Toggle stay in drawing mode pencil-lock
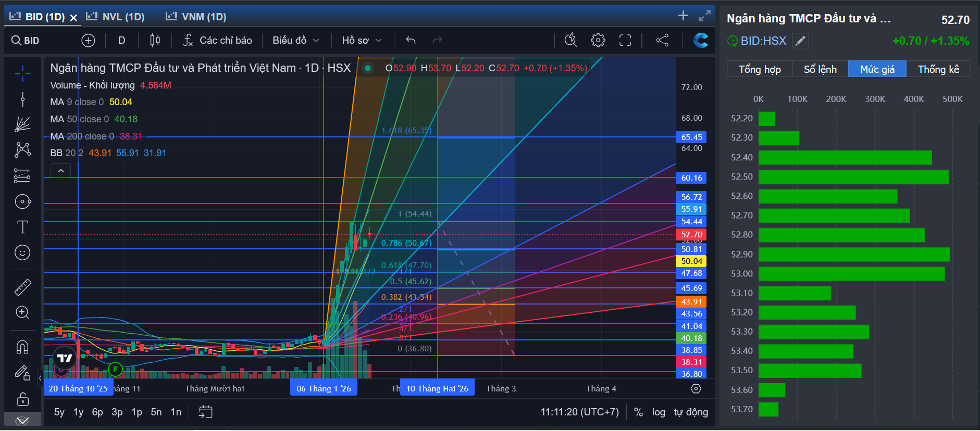 (22, 373)
